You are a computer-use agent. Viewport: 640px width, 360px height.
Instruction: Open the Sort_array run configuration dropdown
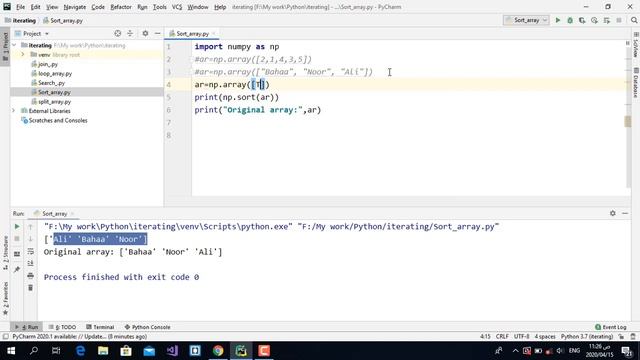click(x=526, y=20)
